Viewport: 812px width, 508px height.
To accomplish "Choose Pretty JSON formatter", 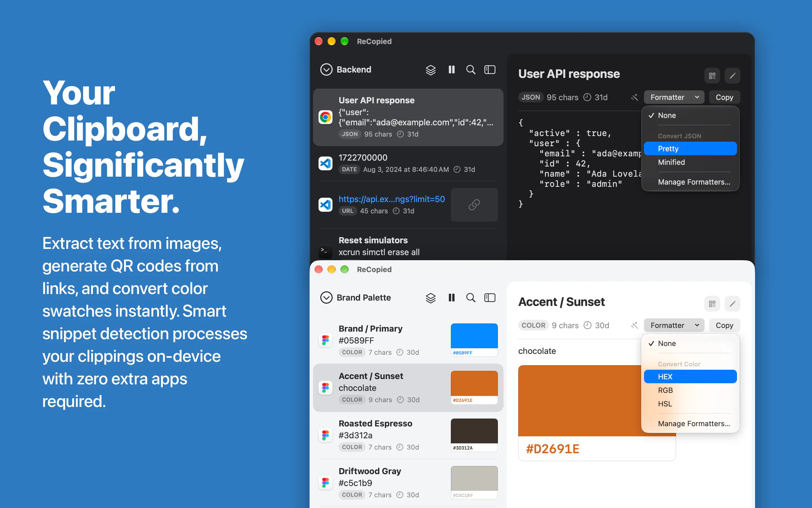I will [690, 148].
